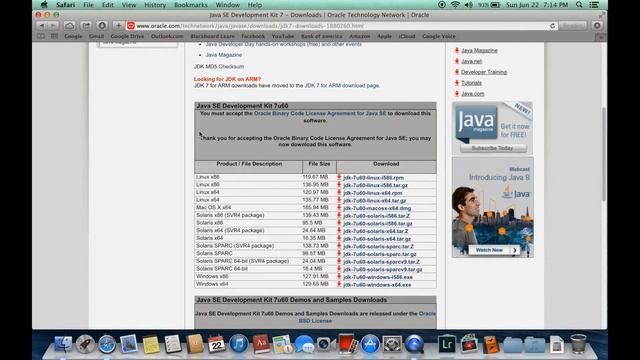
Task: Open the Bookmarks menu
Action: (191, 5)
